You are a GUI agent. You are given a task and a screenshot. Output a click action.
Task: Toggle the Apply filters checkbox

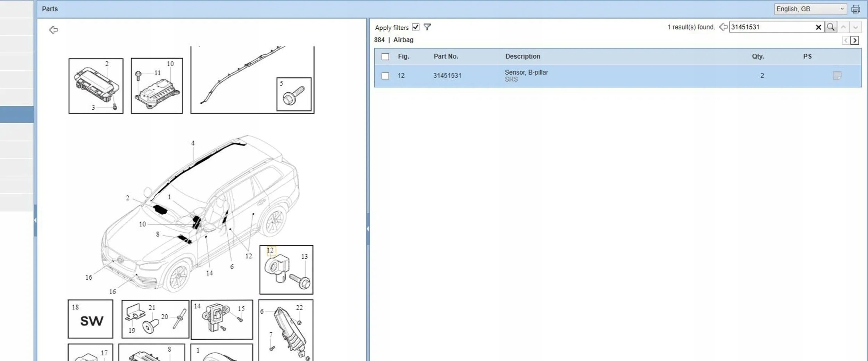(416, 27)
